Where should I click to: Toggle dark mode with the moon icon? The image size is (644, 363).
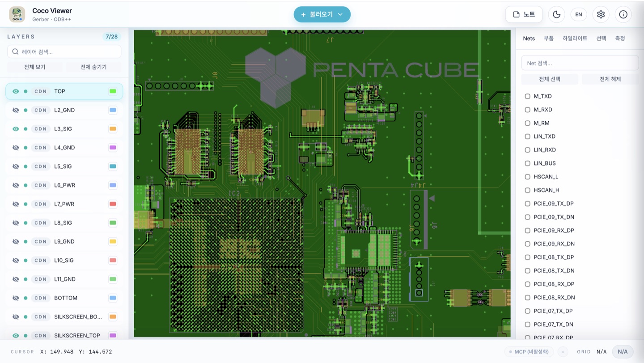pyautogui.click(x=556, y=14)
